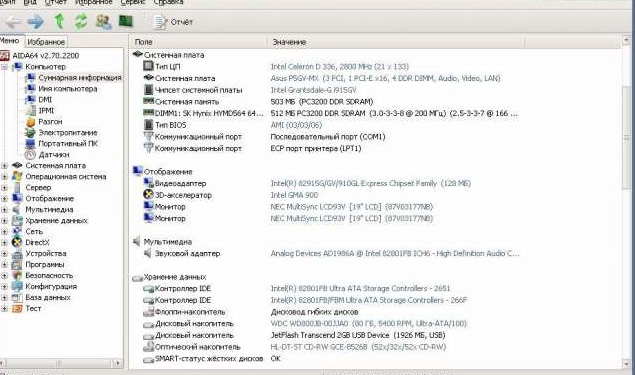
Task: Expand the Отображение tree node
Action: [4, 198]
